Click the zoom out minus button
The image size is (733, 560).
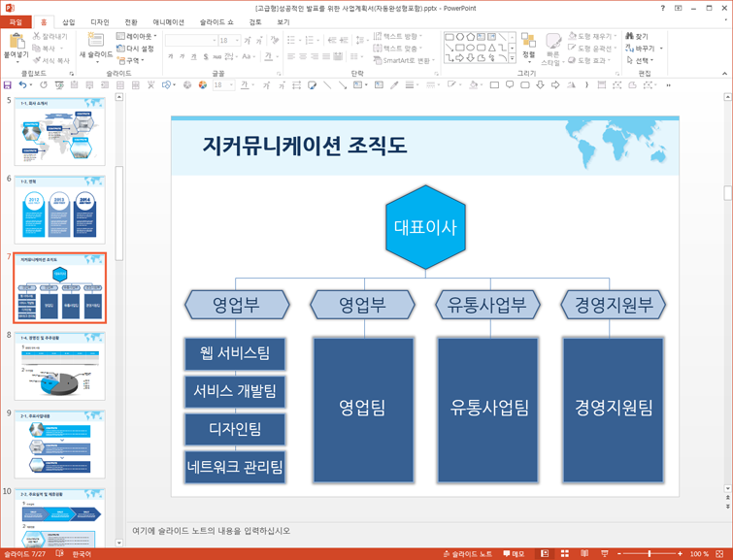coord(619,554)
